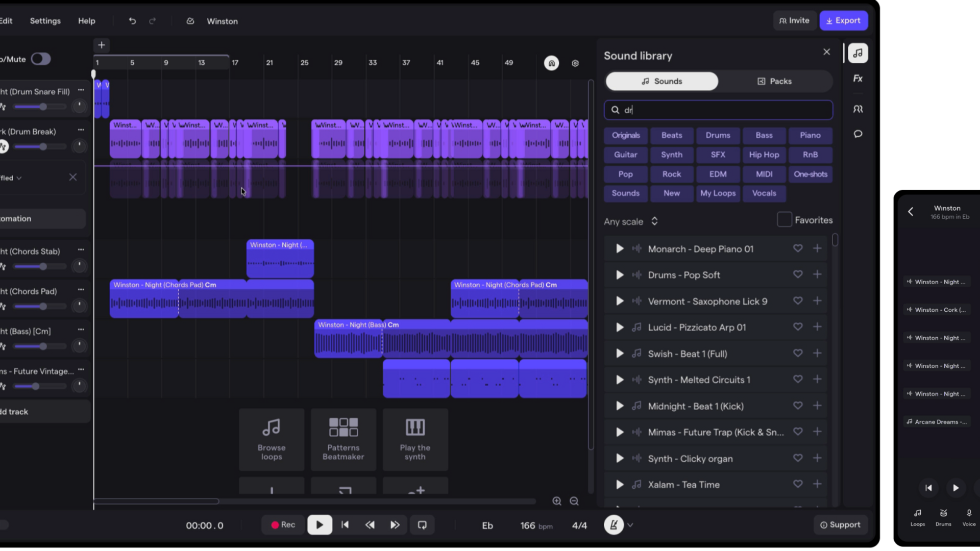Screen dimensions: 980x551
Task: Open Play the synth keyboard
Action: [x=415, y=439]
